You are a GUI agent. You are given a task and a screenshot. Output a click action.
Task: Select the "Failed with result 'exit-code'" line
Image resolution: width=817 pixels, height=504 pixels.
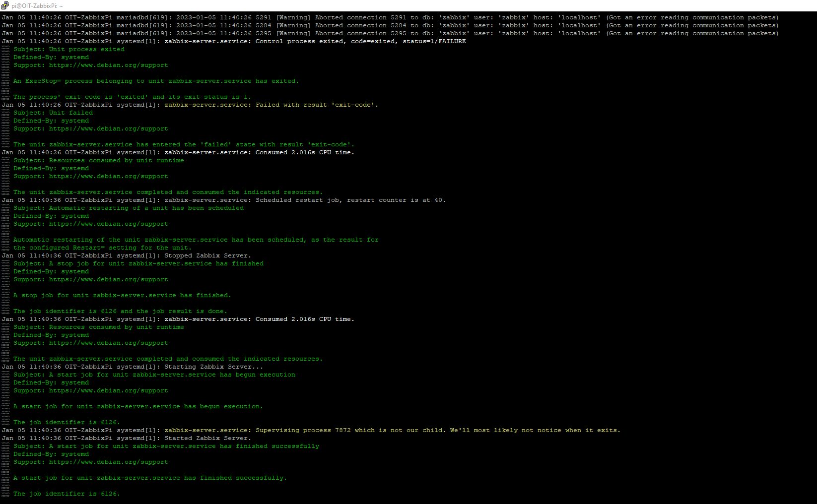point(190,105)
